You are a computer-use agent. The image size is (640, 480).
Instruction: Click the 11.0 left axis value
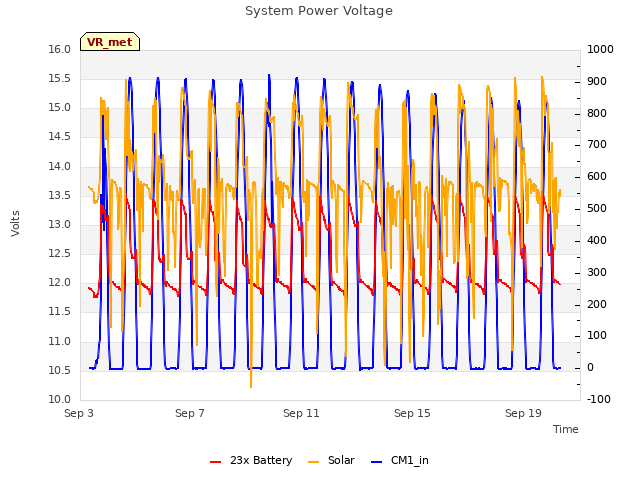(x=60, y=342)
